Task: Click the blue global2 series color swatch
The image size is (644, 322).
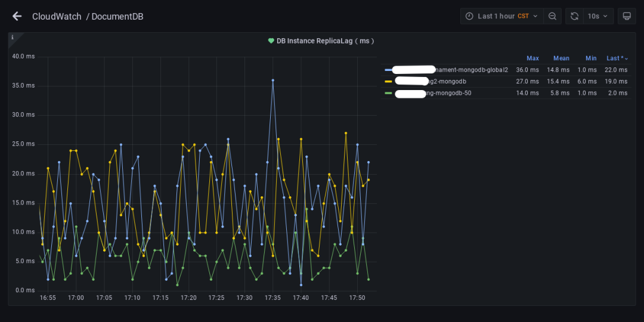Action: (388, 70)
